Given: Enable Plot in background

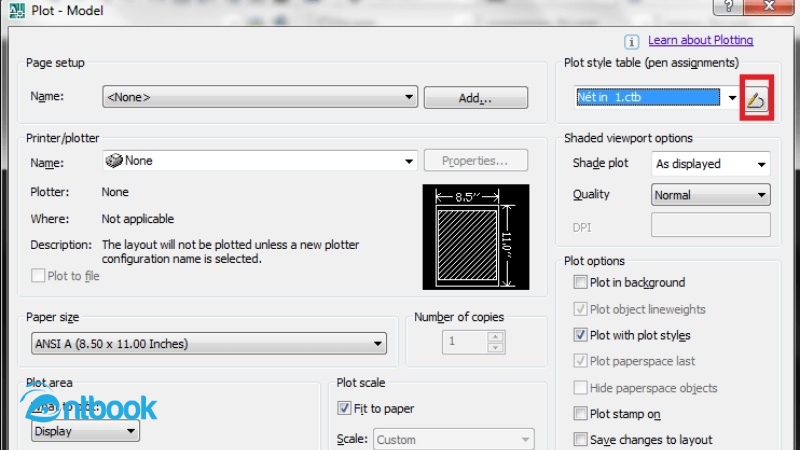Looking at the screenshot, I should pyautogui.click(x=580, y=282).
